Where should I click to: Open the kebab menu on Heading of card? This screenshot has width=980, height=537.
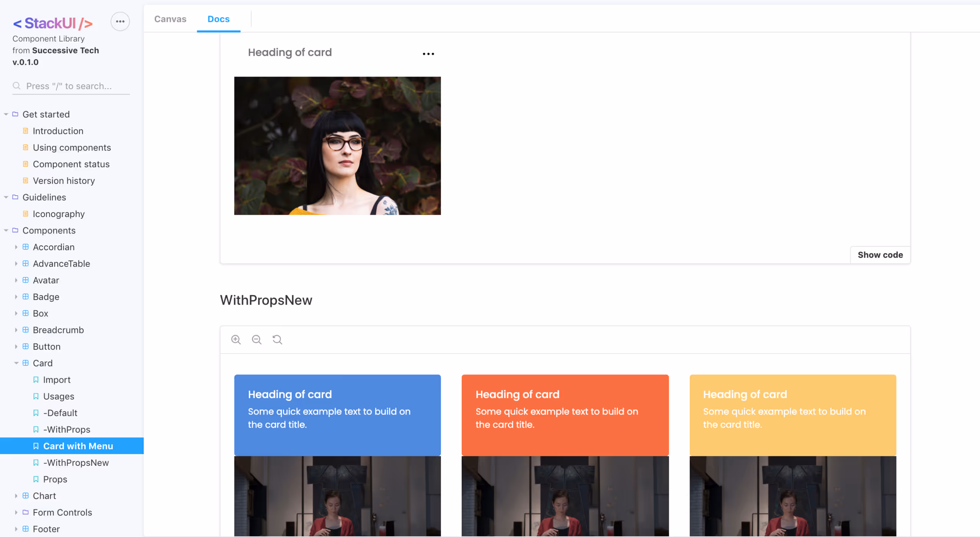(x=428, y=54)
